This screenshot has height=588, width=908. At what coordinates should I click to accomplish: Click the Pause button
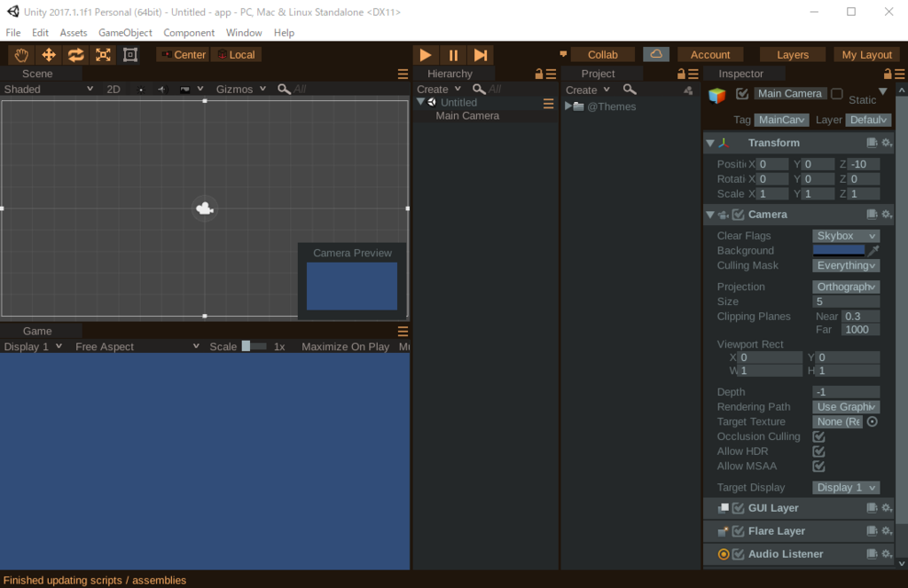(x=453, y=55)
